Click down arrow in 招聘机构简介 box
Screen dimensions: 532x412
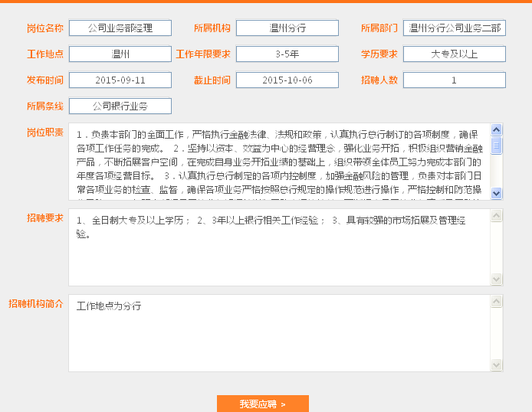(x=496, y=365)
